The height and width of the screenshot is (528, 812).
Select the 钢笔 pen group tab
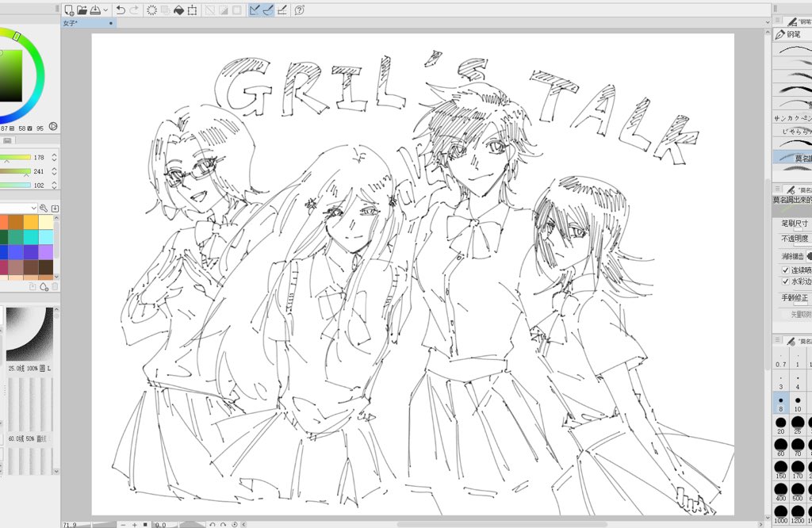(x=792, y=34)
